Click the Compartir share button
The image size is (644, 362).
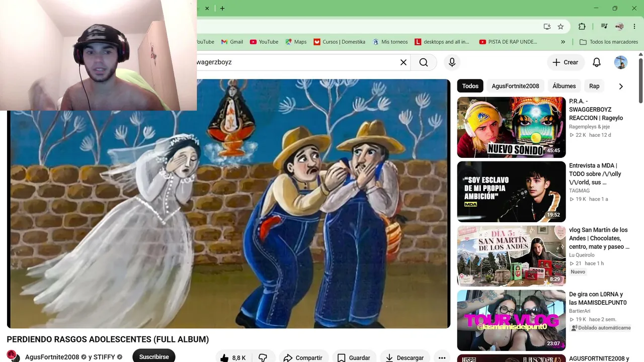point(303,358)
